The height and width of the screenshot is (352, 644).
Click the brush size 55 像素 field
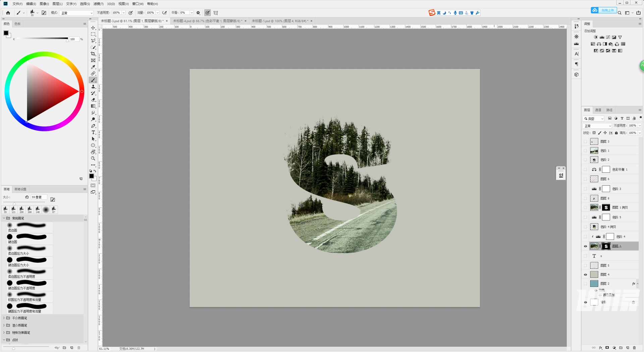[x=39, y=197]
